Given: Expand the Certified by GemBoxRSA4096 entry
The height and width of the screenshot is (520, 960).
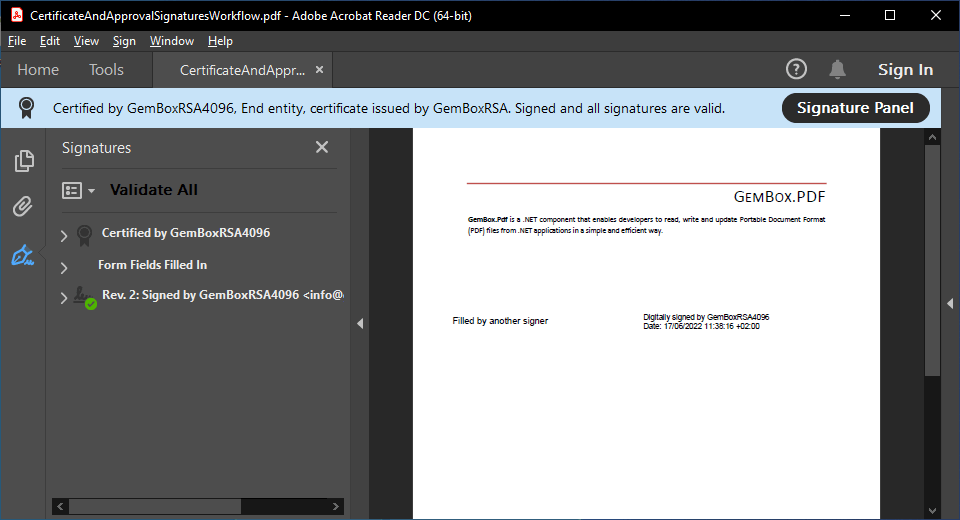Looking at the screenshot, I should 65,236.
